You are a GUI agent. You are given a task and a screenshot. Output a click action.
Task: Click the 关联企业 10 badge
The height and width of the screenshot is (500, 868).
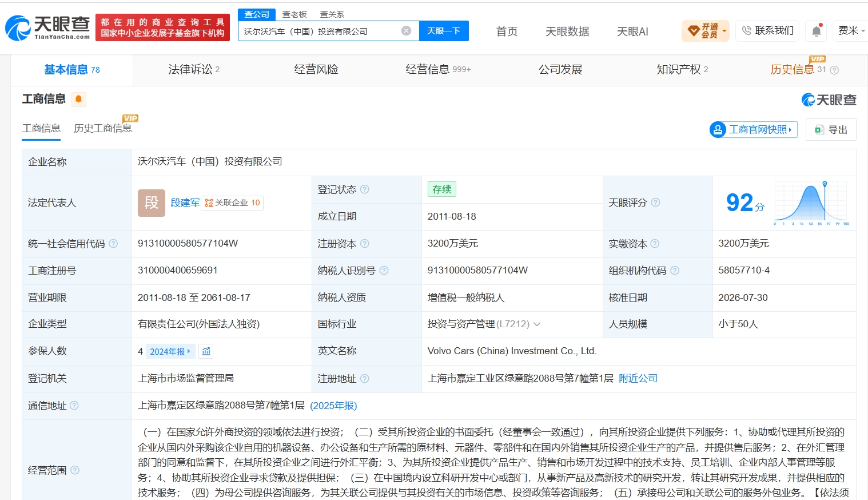pos(232,203)
